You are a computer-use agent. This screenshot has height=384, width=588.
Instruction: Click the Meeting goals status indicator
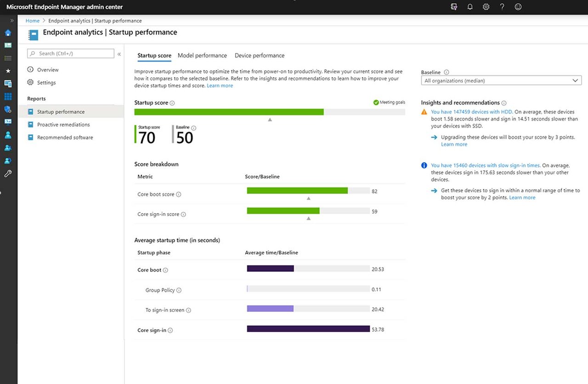tap(389, 102)
